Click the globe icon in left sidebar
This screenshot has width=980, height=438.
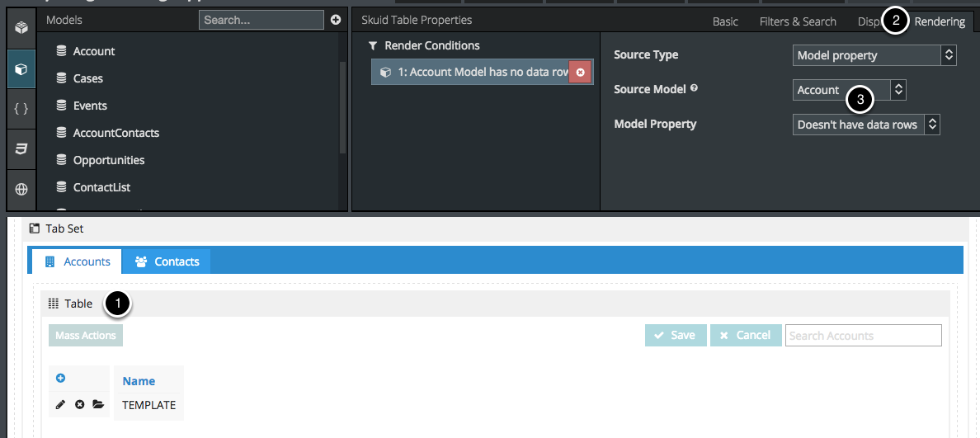point(21,189)
